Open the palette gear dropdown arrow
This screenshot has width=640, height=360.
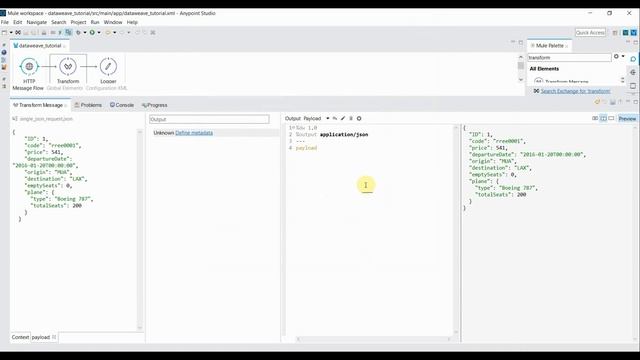point(623,56)
